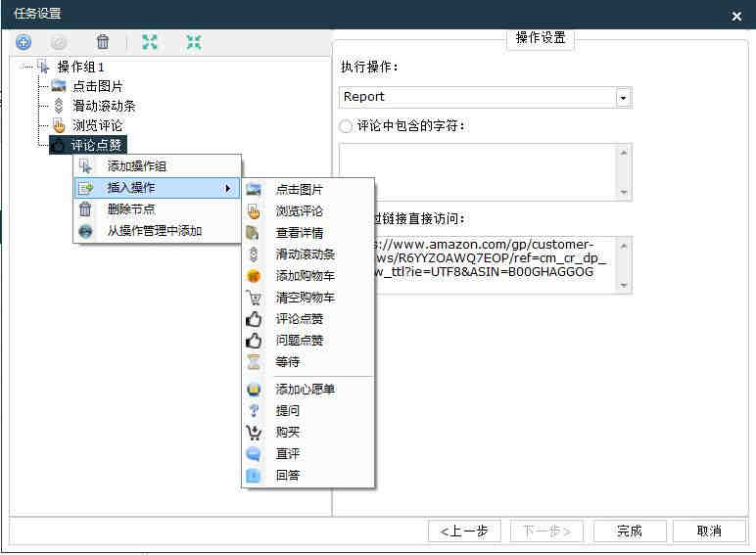Select 滑动滚动条 node in the tree
The height and width of the screenshot is (555, 756).
tap(104, 106)
